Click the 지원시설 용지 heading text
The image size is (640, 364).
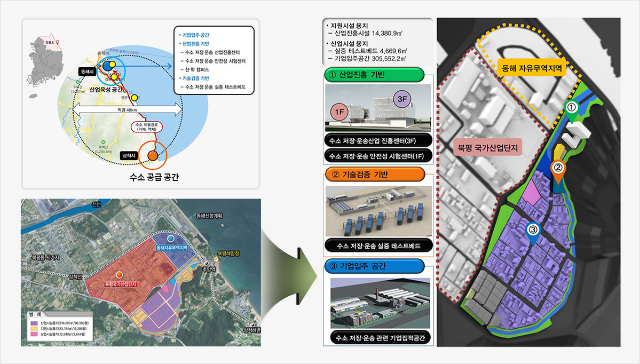click(349, 25)
